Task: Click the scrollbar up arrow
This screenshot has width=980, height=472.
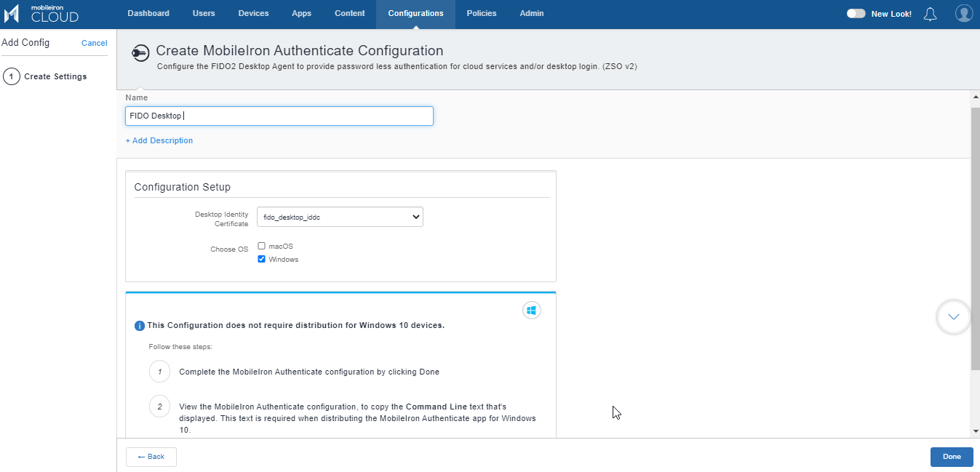Action: coord(975,96)
